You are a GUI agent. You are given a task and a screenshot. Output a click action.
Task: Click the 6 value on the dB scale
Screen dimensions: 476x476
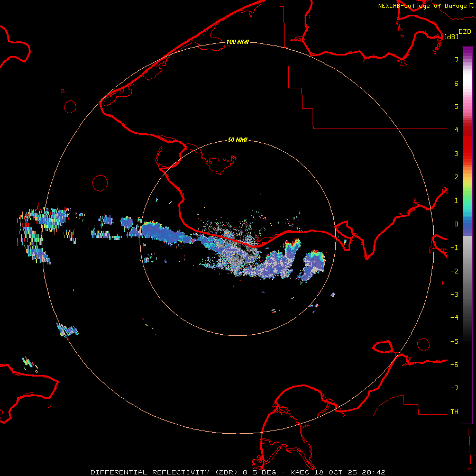[x=456, y=83]
